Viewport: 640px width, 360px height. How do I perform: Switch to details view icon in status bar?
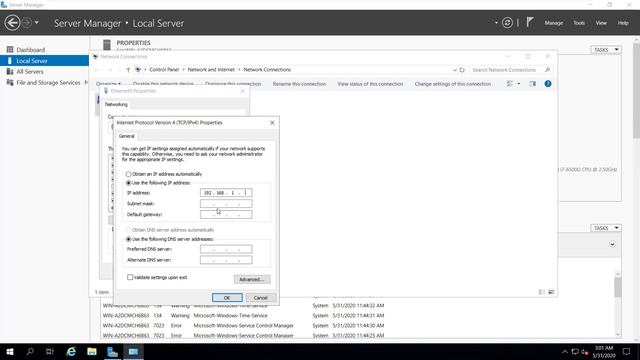(x=542, y=292)
